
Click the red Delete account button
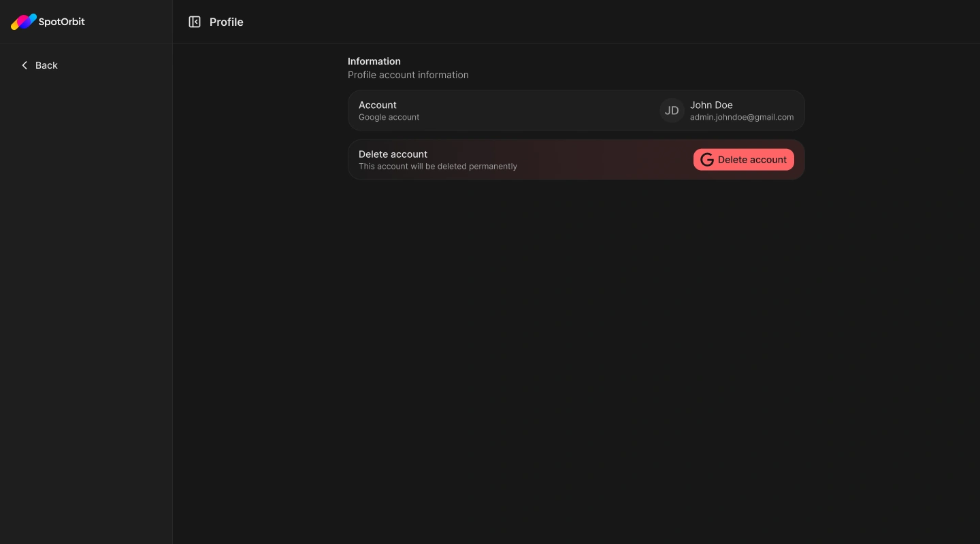pyautogui.click(x=744, y=160)
